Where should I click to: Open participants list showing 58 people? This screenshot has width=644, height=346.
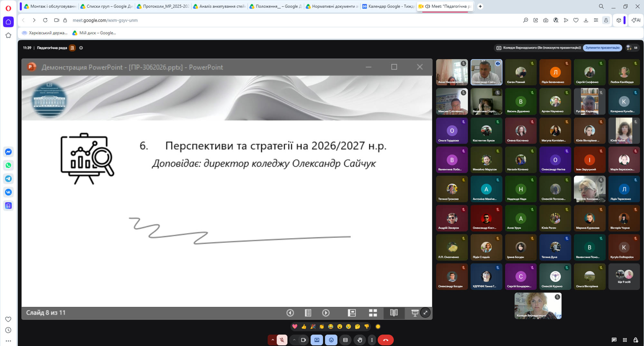[632, 48]
